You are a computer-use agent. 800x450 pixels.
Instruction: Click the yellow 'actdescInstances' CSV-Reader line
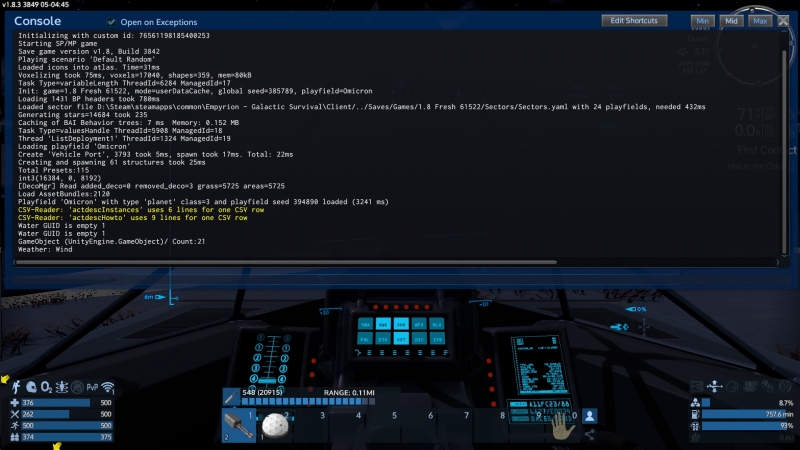[141, 210]
